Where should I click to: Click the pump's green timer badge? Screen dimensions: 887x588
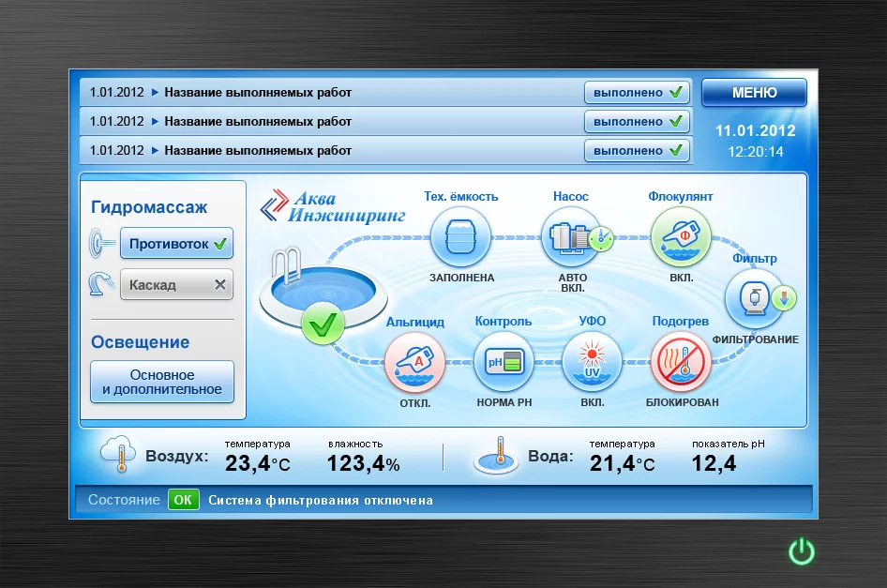(601, 238)
